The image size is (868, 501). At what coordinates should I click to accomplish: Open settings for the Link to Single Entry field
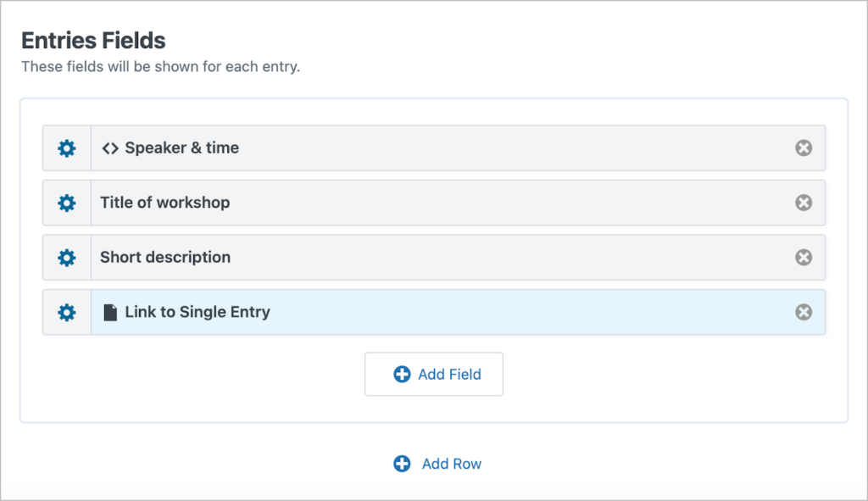pos(66,312)
